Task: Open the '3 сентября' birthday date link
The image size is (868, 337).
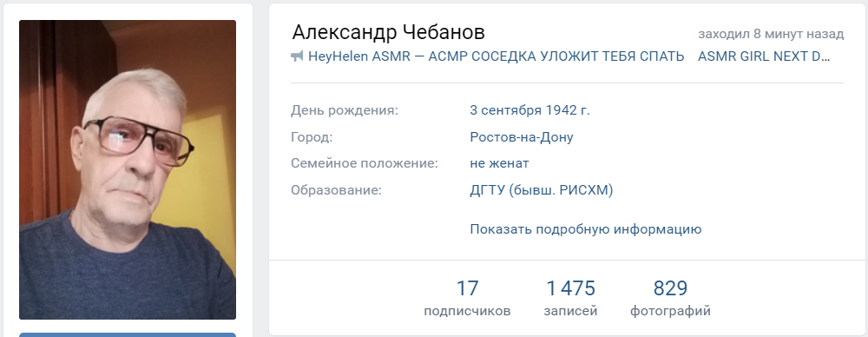Action: [505, 110]
